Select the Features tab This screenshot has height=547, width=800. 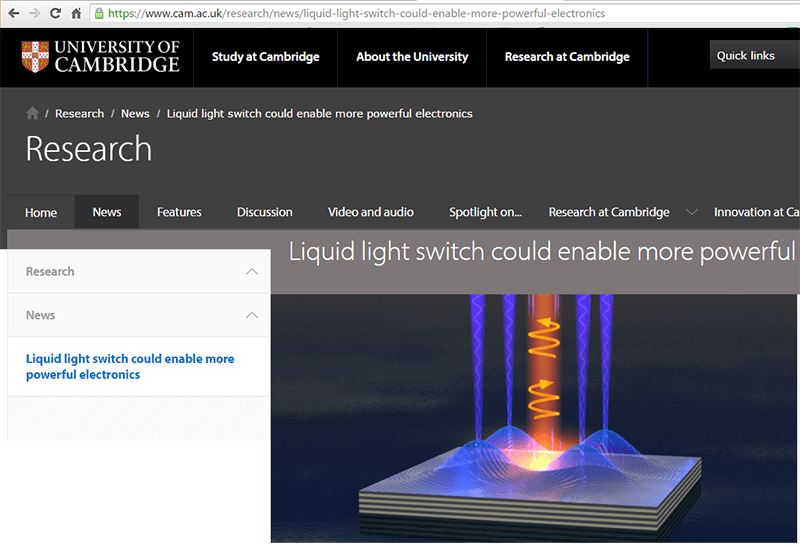179,212
